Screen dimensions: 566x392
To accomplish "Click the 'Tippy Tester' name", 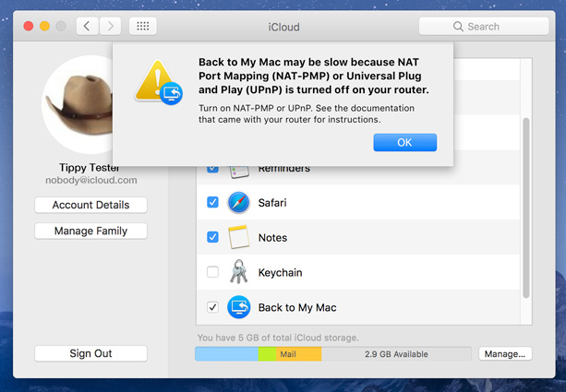I will (90, 167).
